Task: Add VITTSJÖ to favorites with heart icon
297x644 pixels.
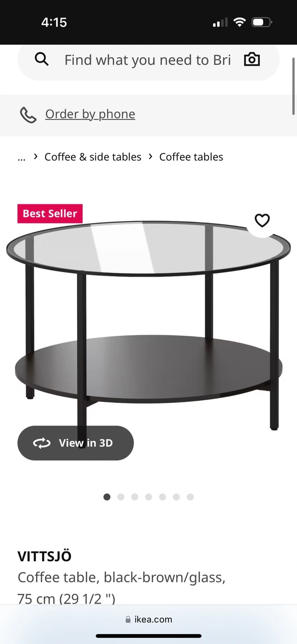Action: pos(262,220)
